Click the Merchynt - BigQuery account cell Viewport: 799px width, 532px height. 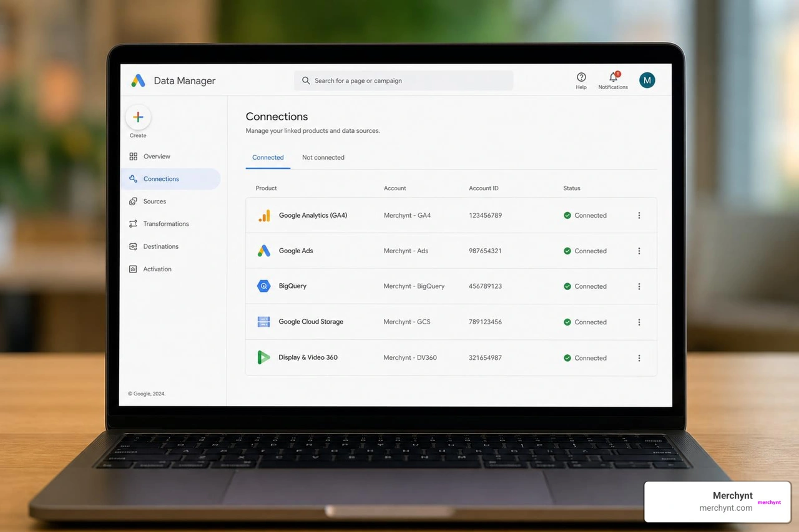click(414, 286)
